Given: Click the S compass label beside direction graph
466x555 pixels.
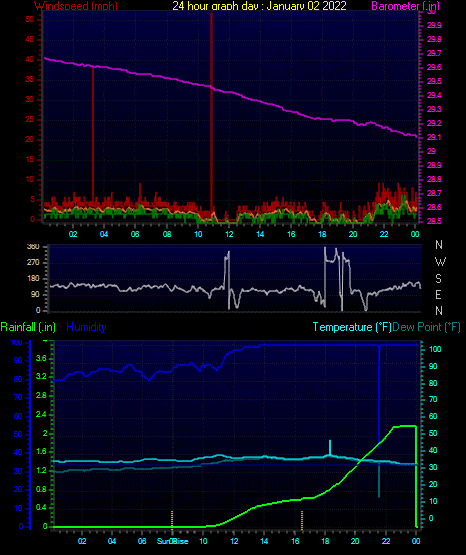Looking at the screenshot, I should pos(438,279).
